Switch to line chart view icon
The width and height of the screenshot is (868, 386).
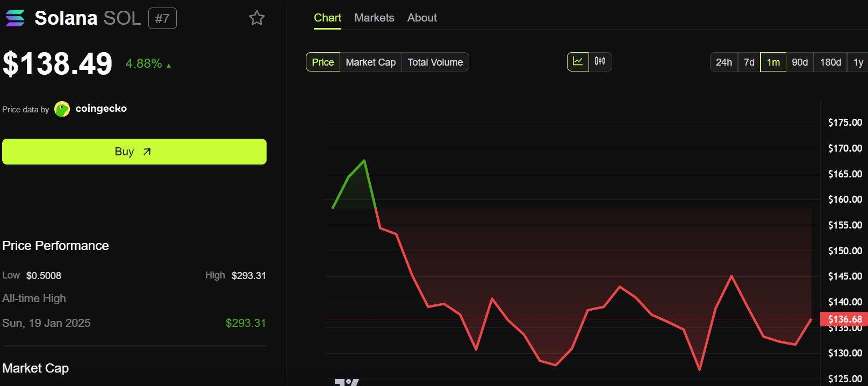(x=578, y=62)
